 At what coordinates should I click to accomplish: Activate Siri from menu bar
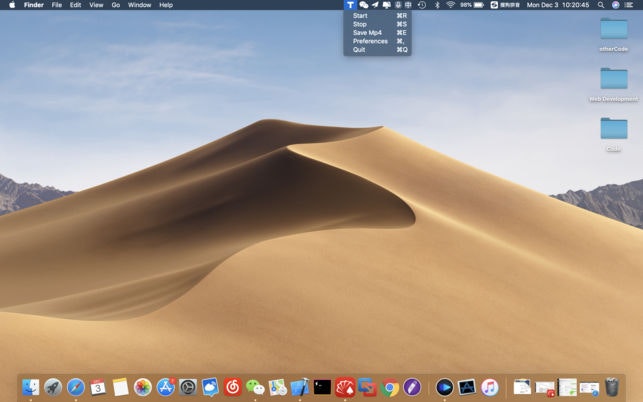[x=615, y=5]
